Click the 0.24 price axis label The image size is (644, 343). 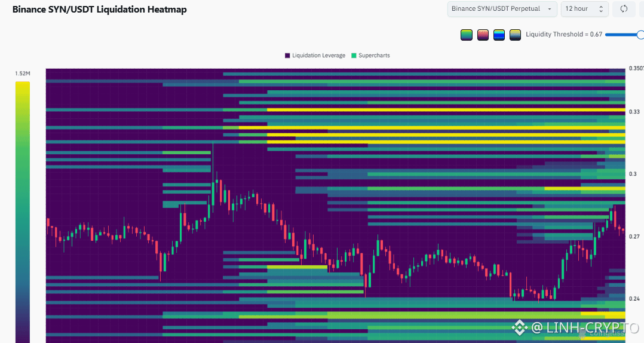[x=634, y=299]
